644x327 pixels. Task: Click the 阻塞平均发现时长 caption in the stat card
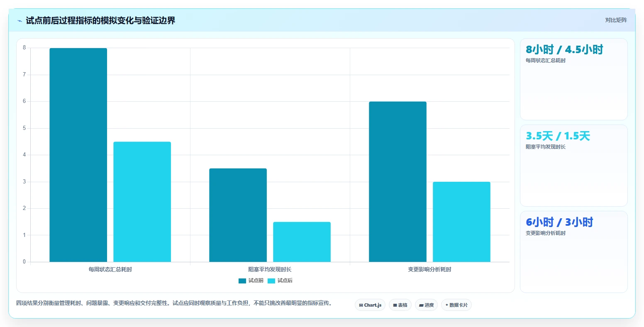tap(546, 147)
